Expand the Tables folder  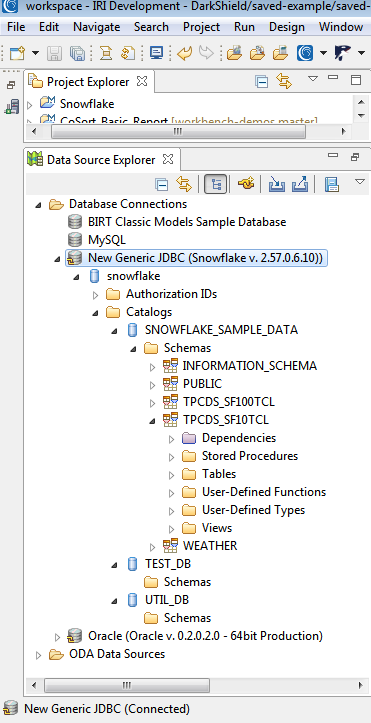pyautogui.click(x=171, y=475)
